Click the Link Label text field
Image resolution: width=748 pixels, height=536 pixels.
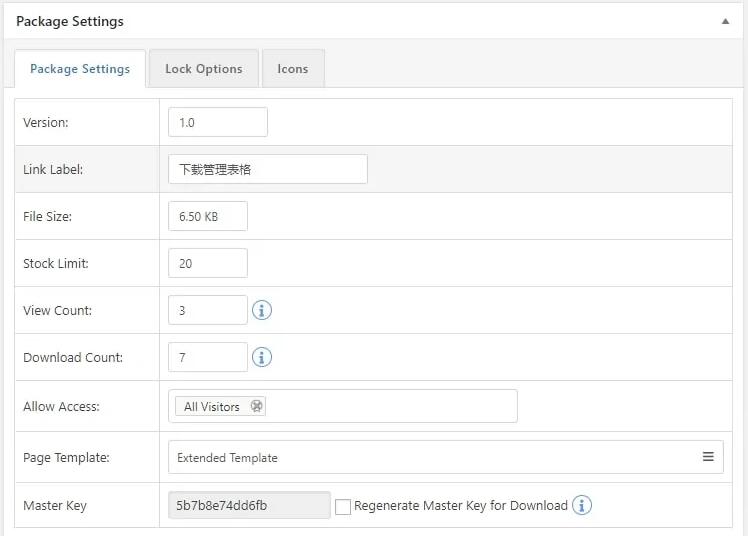(x=268, y=169)
